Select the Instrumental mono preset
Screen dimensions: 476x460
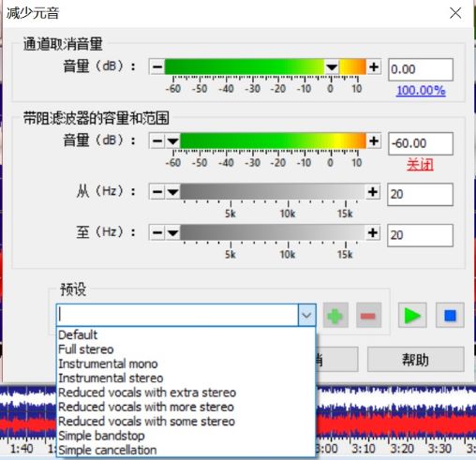186,364
